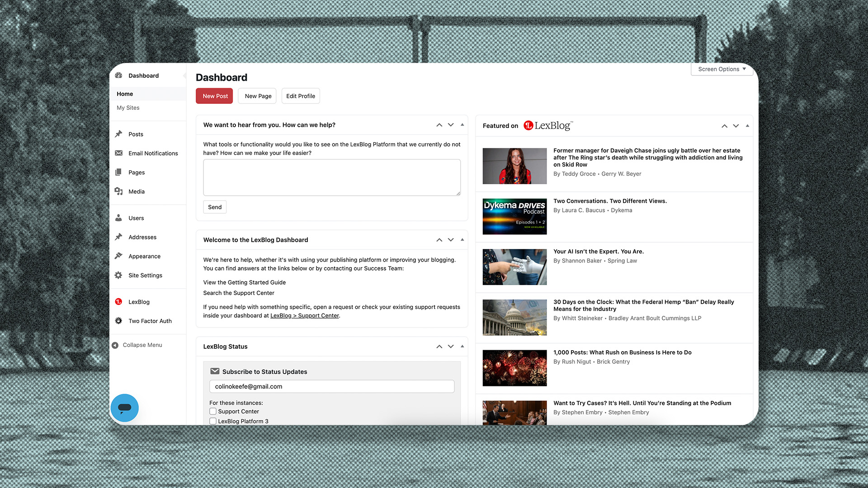Click into the feedback text area
The width and height of the screenshot is (868, 488).
coord(332,177)
